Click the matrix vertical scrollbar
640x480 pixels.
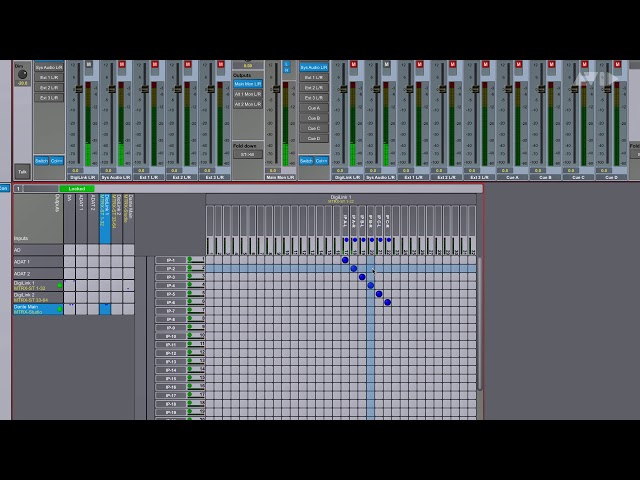pos(480,322)
